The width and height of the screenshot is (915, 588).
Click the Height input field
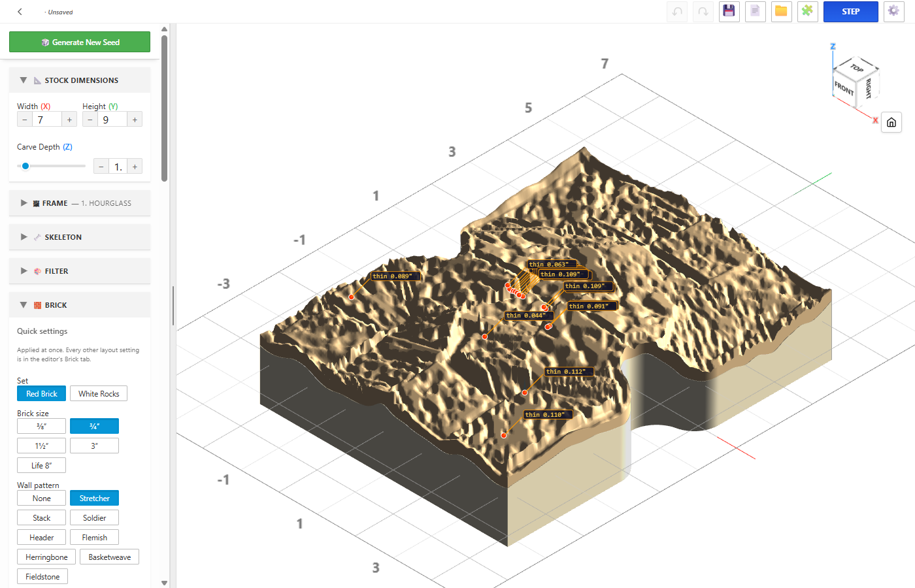click(x=112, y=120)
